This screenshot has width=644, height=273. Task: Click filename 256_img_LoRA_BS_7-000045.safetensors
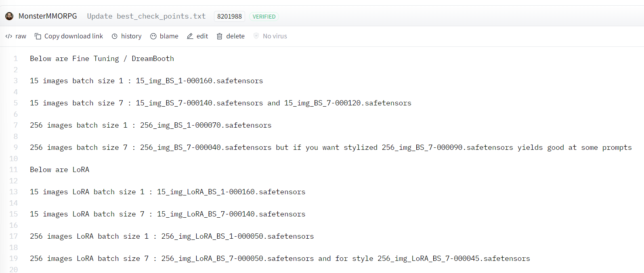coord(454,258)
